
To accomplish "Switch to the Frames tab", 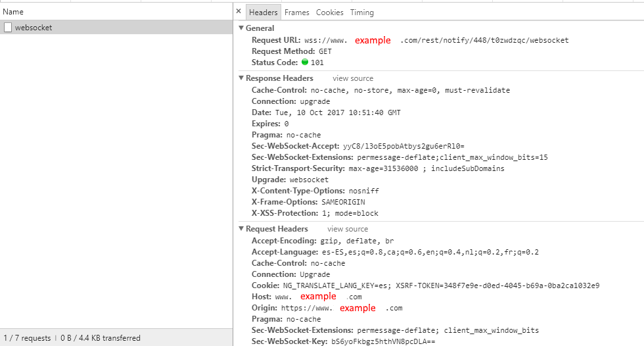I will [296, 12].
